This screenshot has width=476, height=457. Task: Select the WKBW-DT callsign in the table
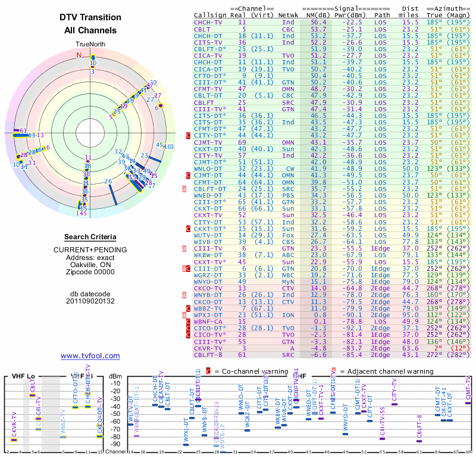click(x=208, y=255)
